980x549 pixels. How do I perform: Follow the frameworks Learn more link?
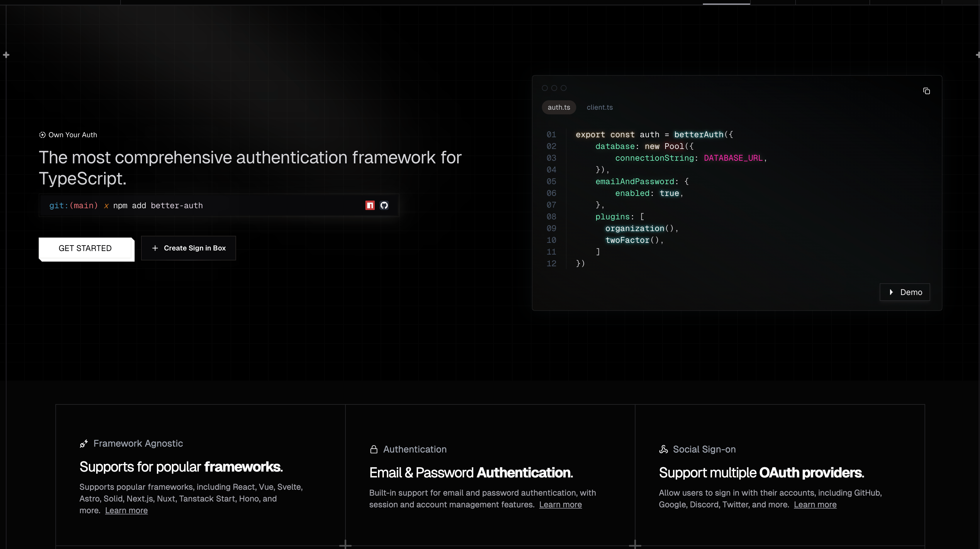126,511
